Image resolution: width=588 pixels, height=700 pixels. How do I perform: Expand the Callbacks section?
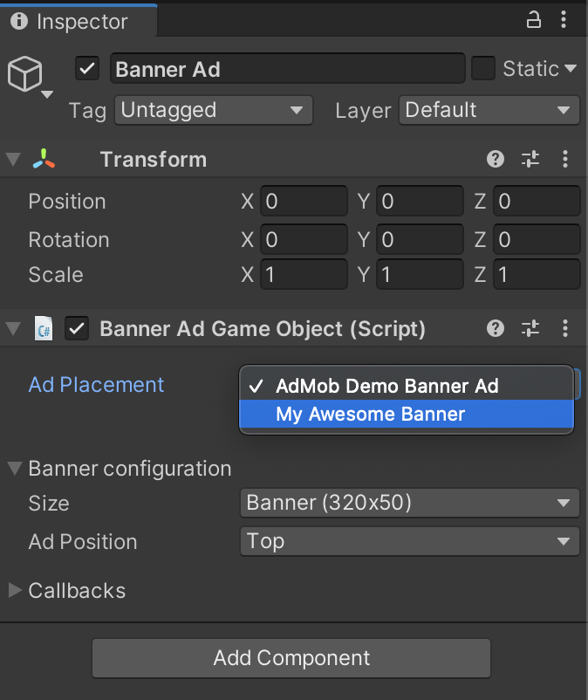click(x=15, y=590)
